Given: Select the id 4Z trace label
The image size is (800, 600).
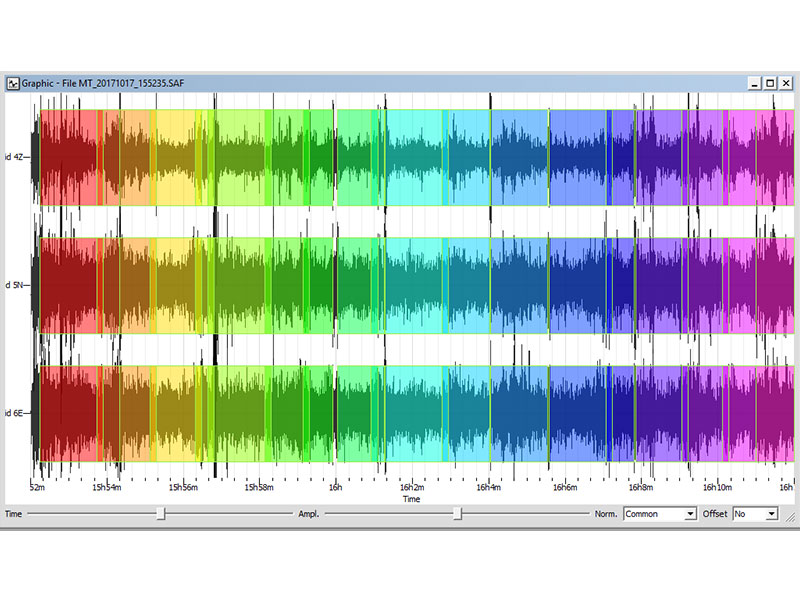Looking at the screenshot, I should [15, 157].
